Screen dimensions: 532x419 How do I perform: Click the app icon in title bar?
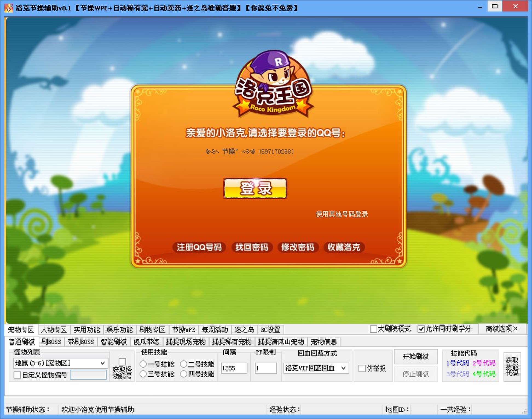point(8,8)
